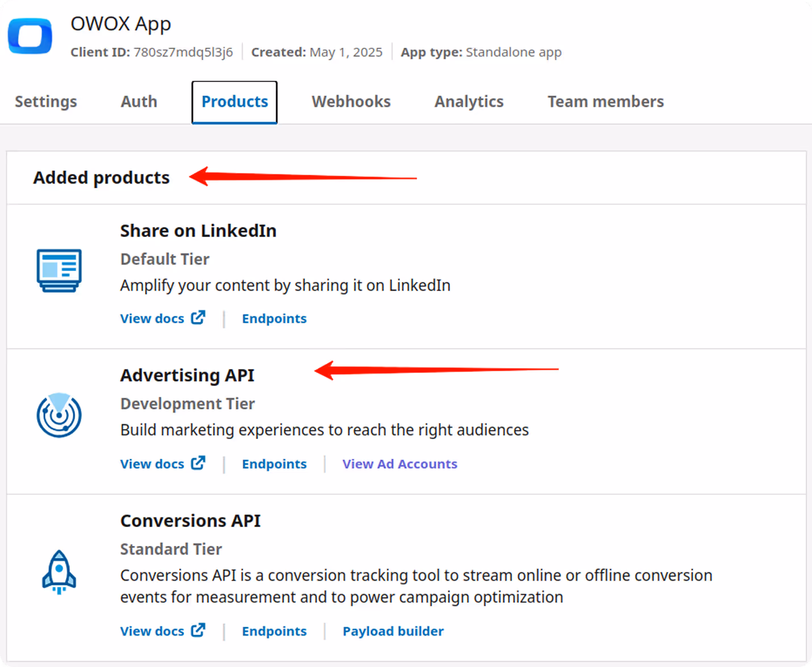Open the Auth tab

coord(138,101)
